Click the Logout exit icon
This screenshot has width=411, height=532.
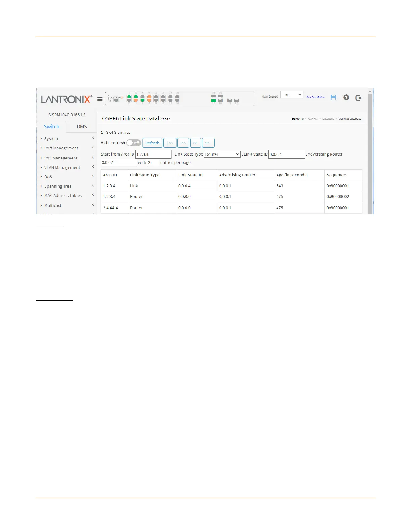pos(358,98)
